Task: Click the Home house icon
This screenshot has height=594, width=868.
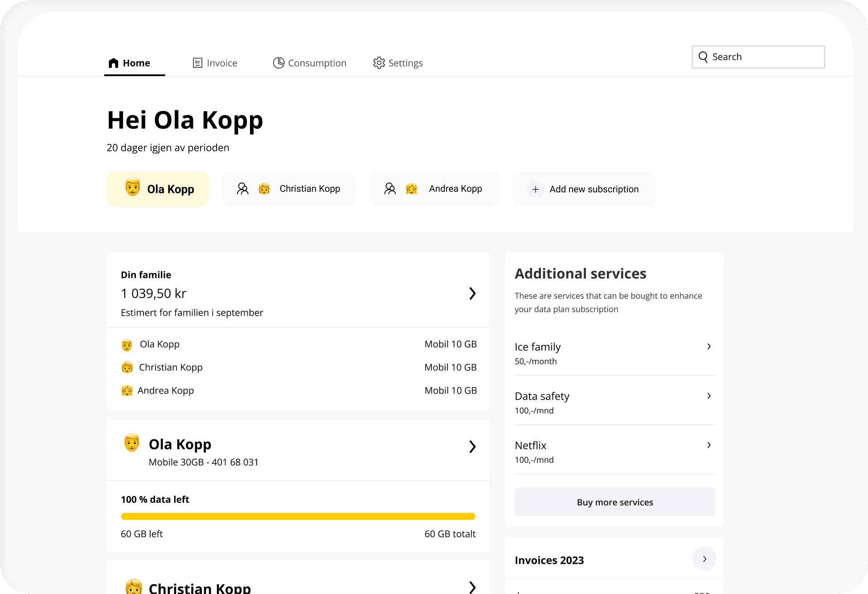Action: tap(114, 63)
